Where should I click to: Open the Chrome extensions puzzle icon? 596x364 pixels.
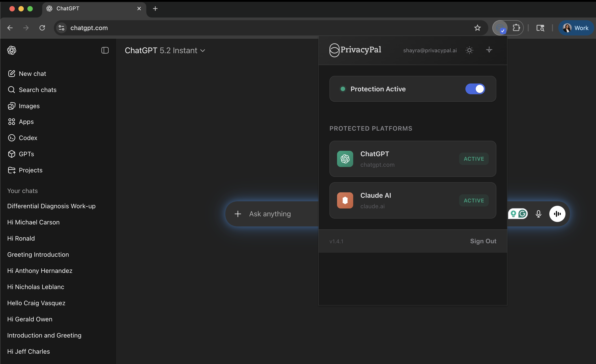[x=516, y=28]
